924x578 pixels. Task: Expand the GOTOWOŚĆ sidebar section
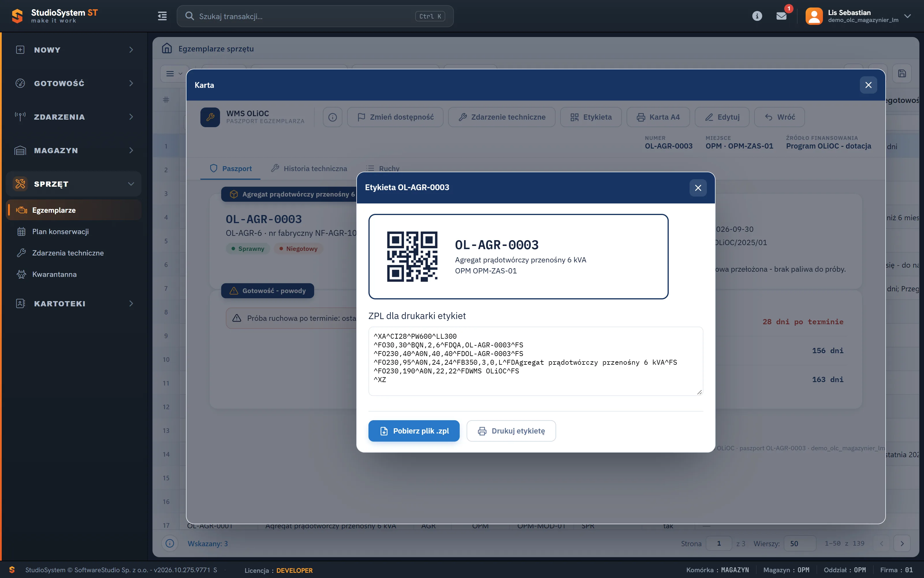coord(74,83)
